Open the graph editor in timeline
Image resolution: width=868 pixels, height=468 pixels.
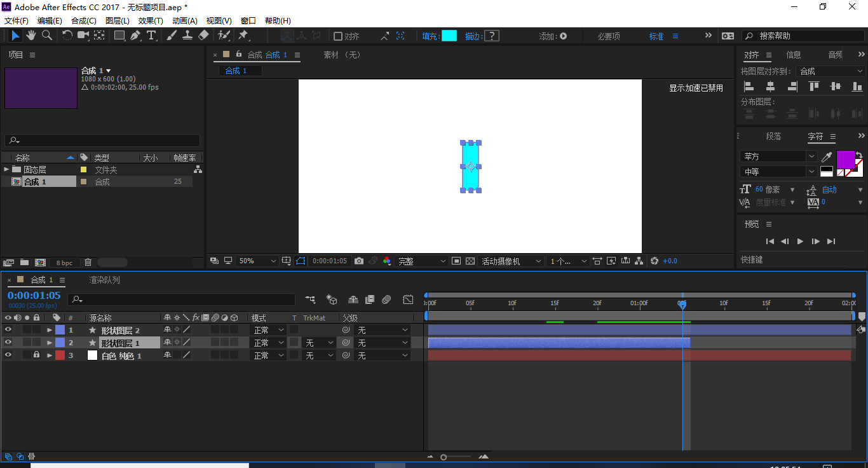(x=408, y=299)
